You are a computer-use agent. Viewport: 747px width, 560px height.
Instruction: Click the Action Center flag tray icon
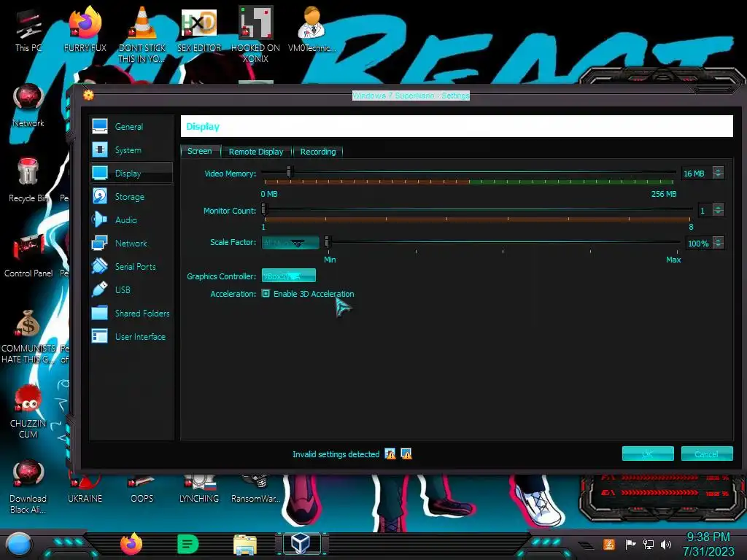[630, 544]
